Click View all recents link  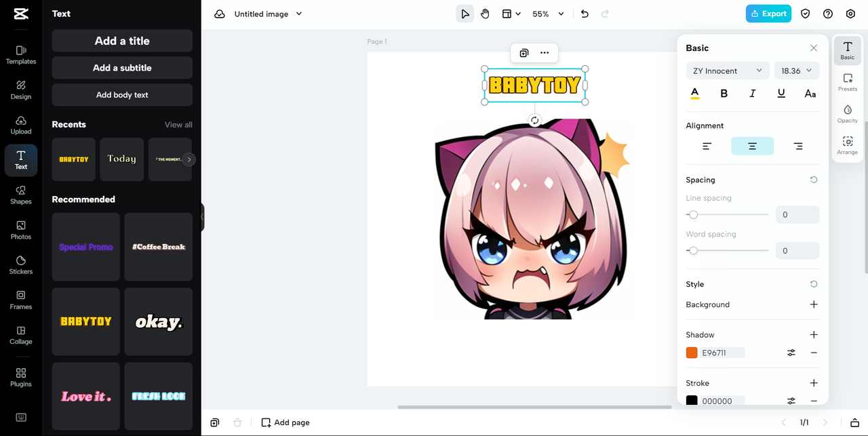point(178,125)
